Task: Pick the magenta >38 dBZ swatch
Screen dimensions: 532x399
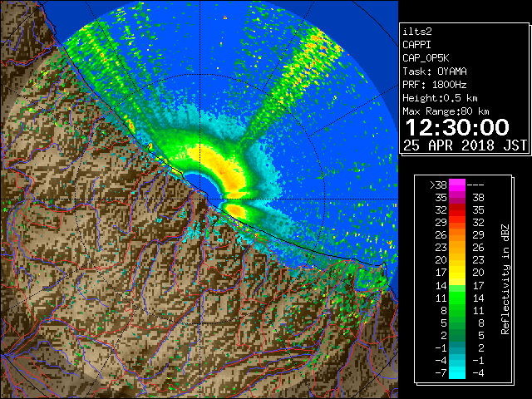Action: coord(457,185)
